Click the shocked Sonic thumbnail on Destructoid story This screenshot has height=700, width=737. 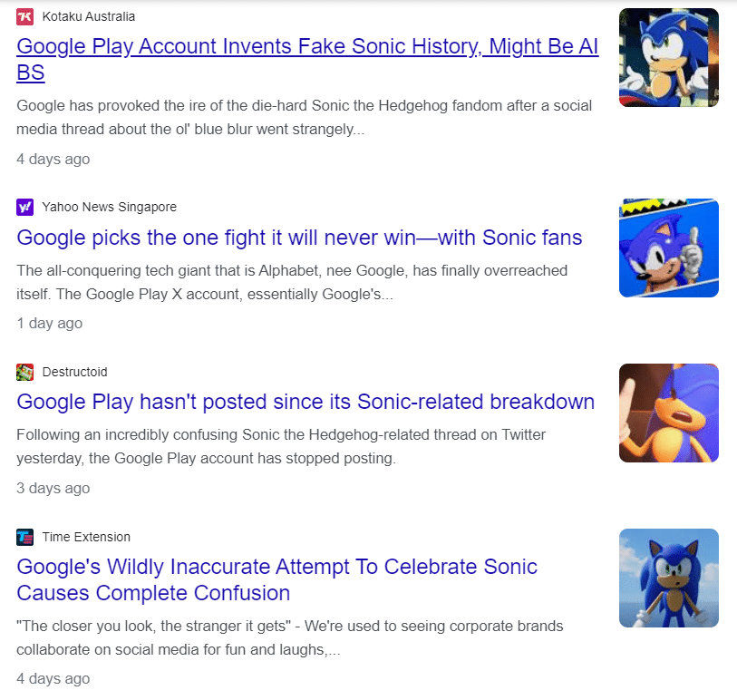coord(668,413)
